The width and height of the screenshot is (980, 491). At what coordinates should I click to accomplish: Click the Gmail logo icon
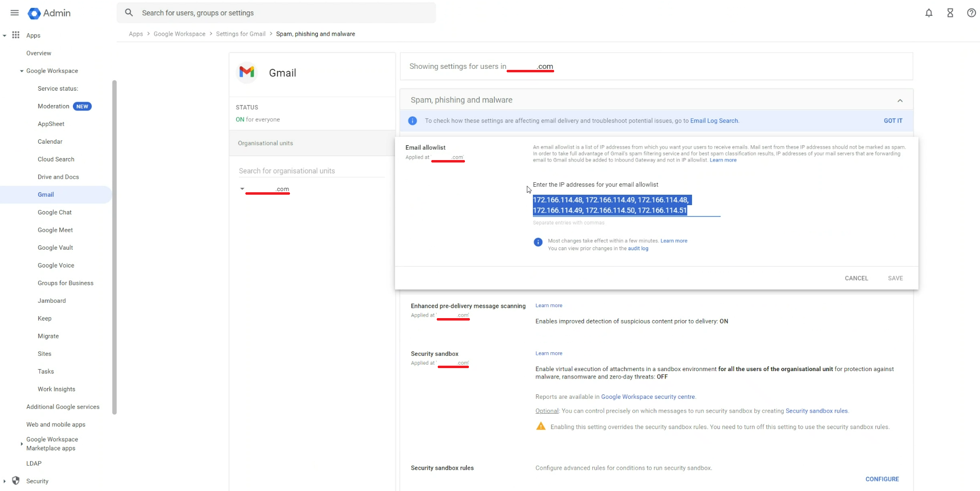tap(247, 72)
